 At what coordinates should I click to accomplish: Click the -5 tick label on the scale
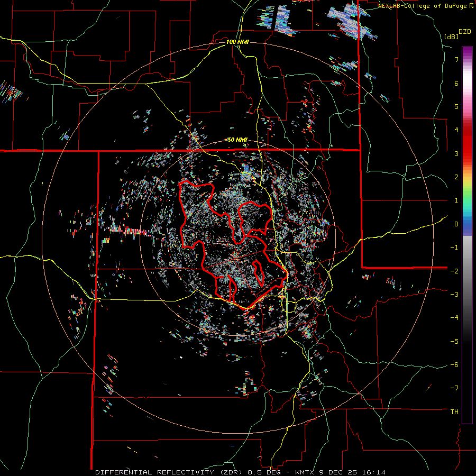(454, 341)
